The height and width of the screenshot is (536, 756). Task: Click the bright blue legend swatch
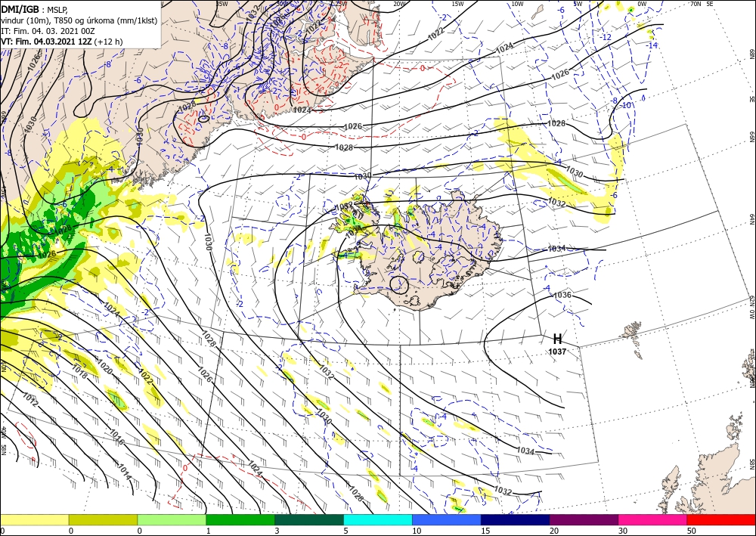(x=447, y=519)
